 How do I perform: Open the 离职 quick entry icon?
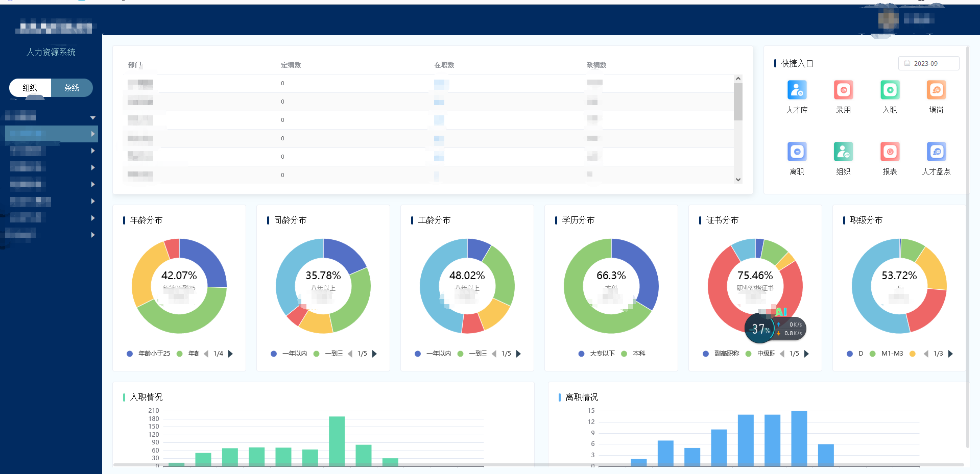[797, 152]
